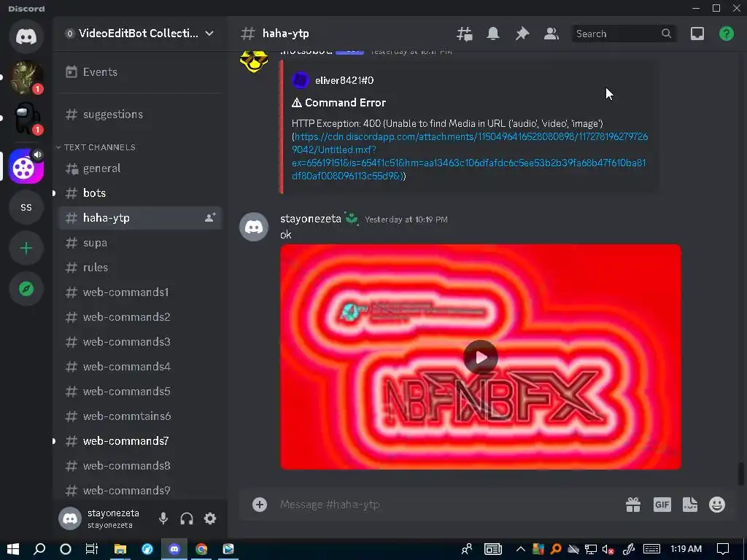The width and height of the screenshot is (747, 560).
Task: Open web-commands9 channel
Action: pyautogui.click(x=140, y=490)
